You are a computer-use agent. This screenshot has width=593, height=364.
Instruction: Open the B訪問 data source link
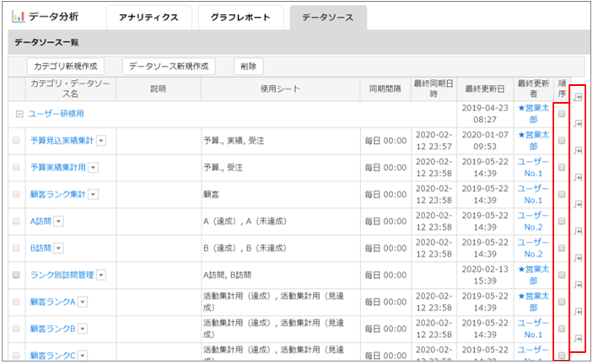pyautogui.click(x=40, y=248)
